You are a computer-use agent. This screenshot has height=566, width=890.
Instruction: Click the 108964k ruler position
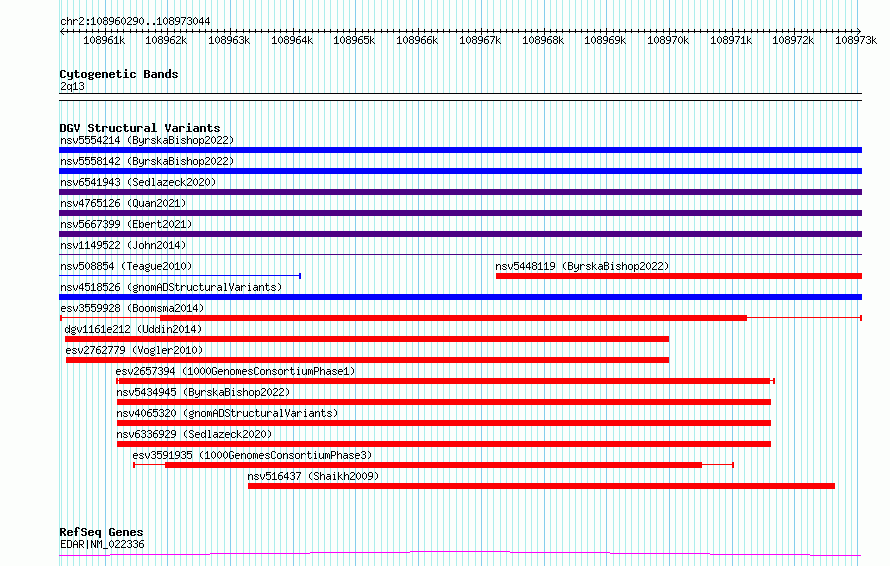coord(292,40)
